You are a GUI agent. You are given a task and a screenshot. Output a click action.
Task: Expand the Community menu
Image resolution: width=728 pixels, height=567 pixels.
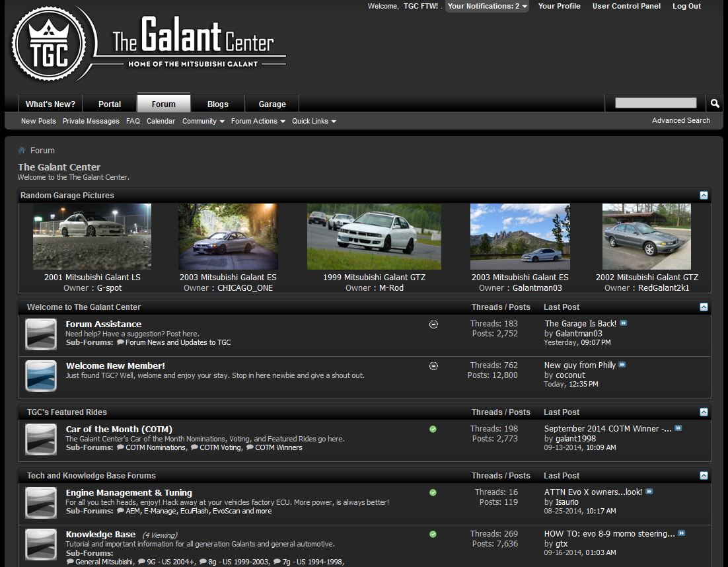tap(203, 121)
